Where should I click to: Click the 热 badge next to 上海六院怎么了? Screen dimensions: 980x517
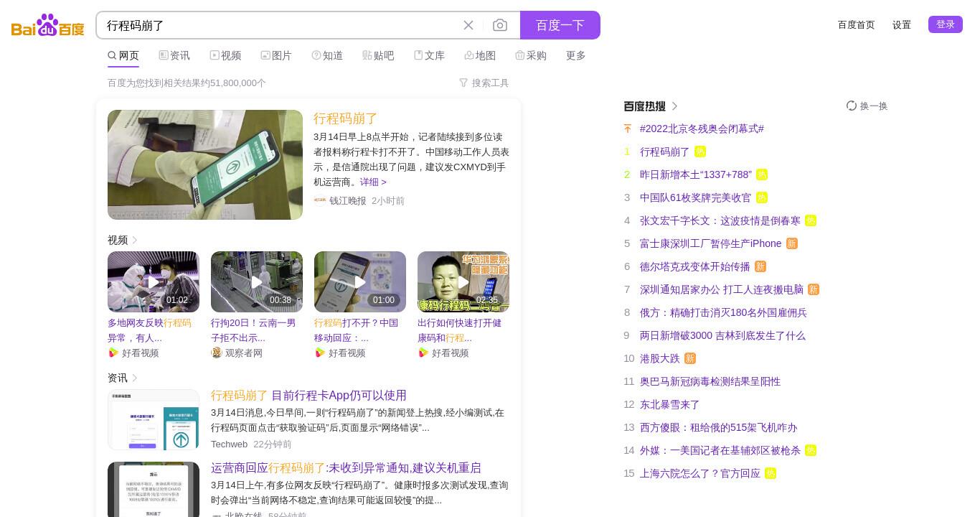[771, 473]
